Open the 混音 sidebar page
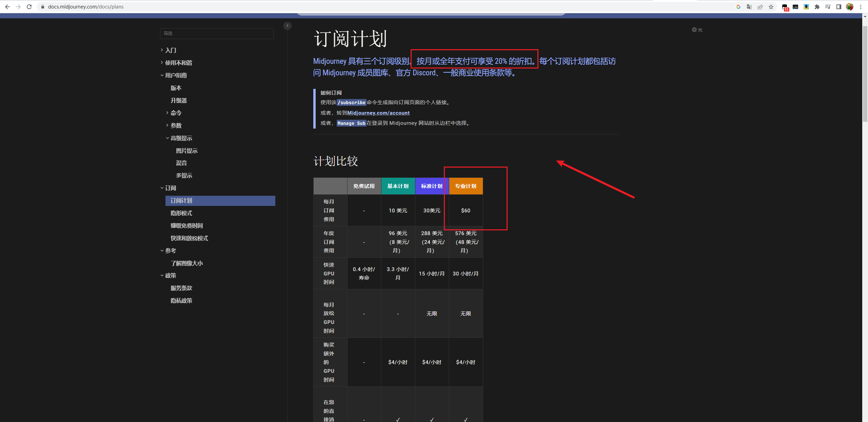The width and height of the screenshot is (868, 422). [x=181, y=163]
